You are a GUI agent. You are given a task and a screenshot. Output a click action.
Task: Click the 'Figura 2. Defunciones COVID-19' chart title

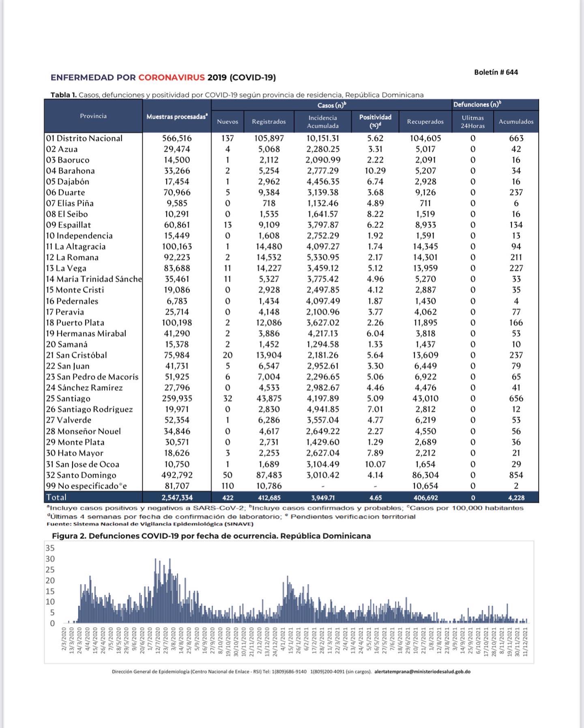(x=211, y=536)
